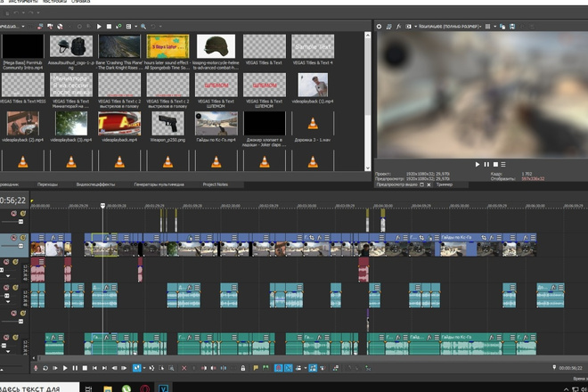Switch to the Видеоспецэффекты tab

point(95,184)
